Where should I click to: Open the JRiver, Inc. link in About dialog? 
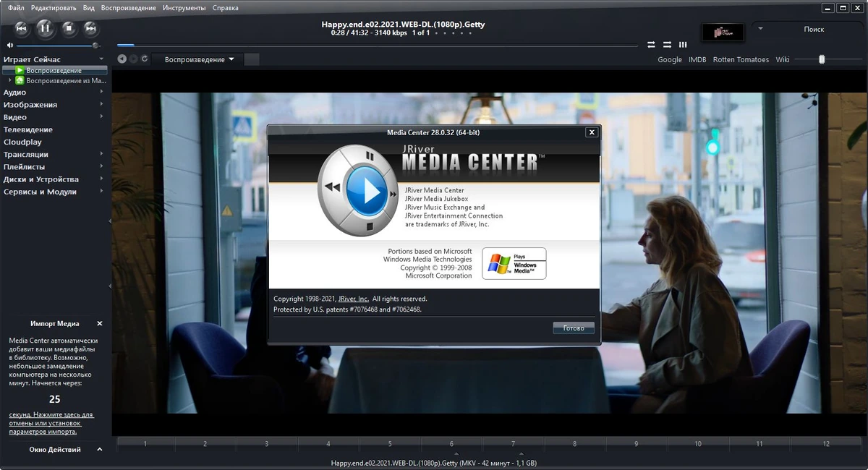[354, 299]
